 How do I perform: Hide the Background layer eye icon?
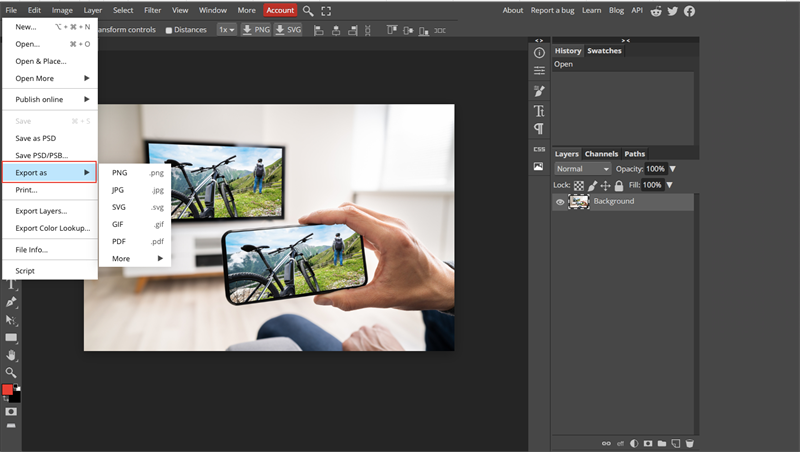[560, 202]
